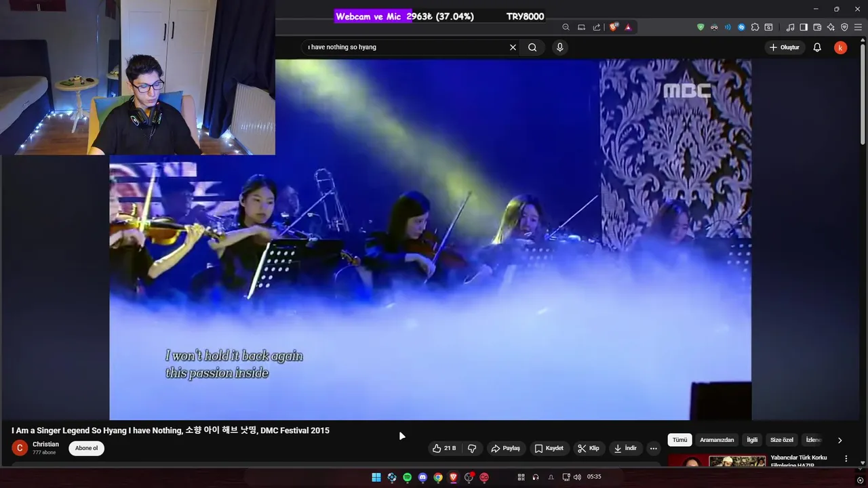
Task: Open the green shield adblock extension
Action: 701,27
